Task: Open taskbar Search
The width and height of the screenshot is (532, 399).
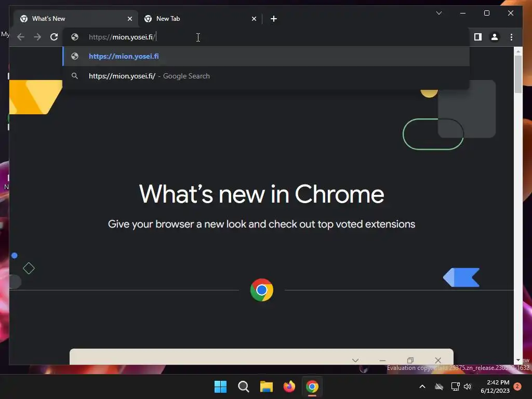Action: click(x=243, y=387)
